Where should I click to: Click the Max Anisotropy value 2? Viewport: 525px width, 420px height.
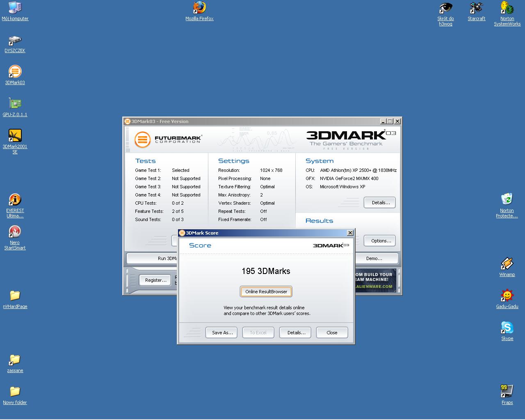[x=261, y=195]
